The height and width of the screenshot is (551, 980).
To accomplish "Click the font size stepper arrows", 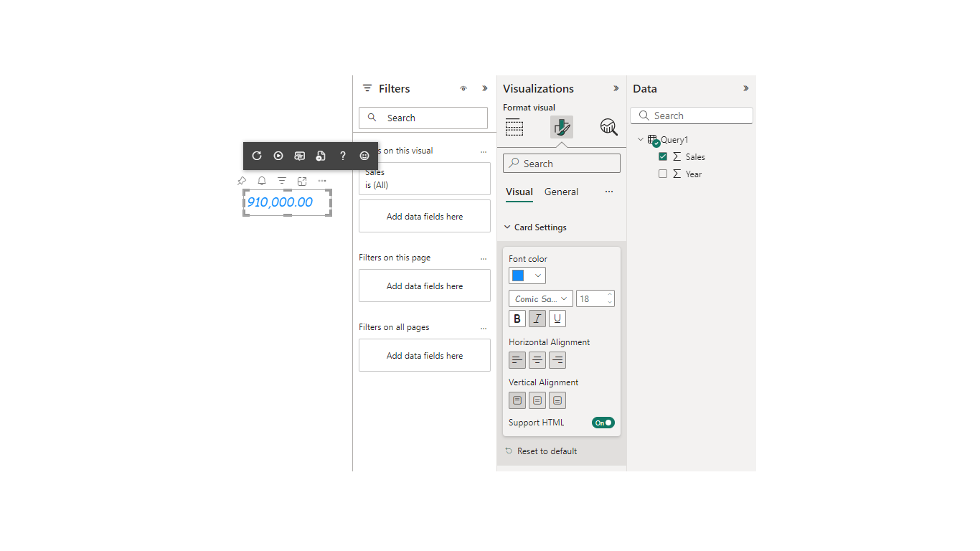I will click(x=610, y=298).
